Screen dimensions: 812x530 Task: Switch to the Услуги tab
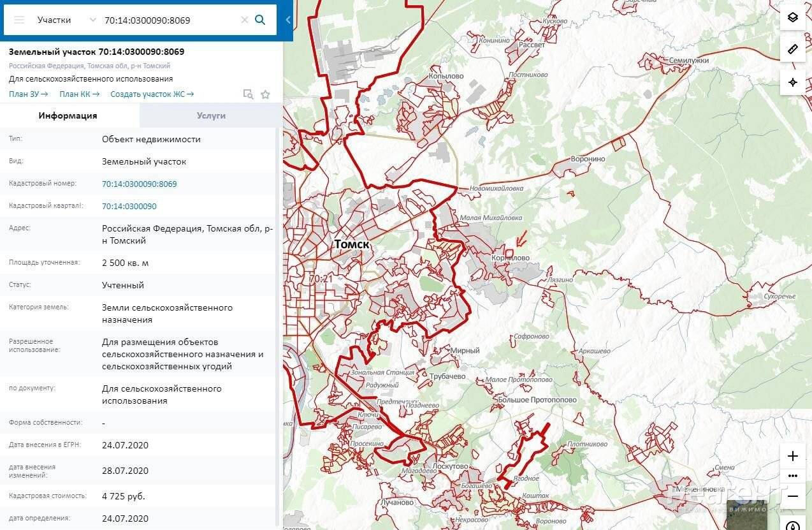pos(211,115)
